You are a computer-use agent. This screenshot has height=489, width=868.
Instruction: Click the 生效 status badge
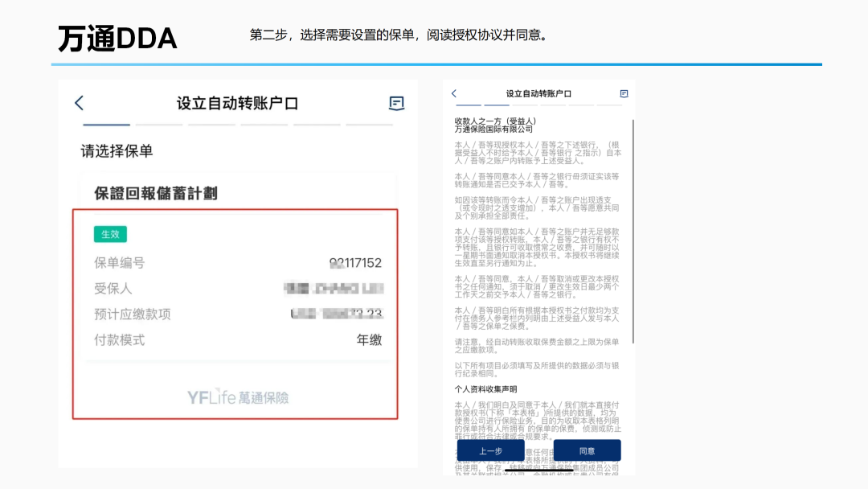(x=110, y=234)
